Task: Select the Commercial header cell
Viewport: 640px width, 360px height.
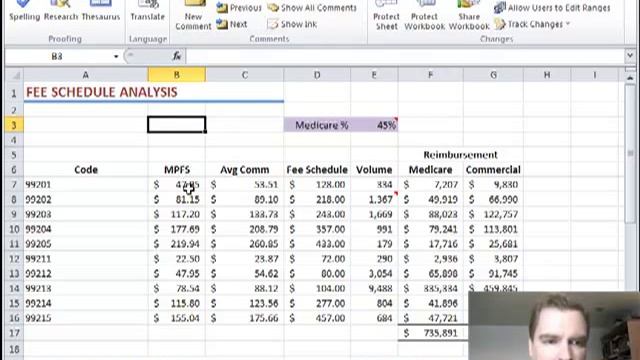Action: [493, 170]
